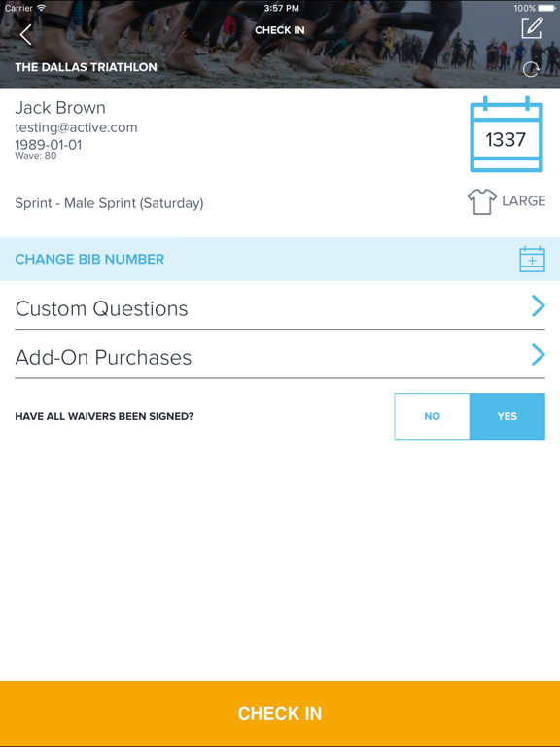Tap the Sprint - Male Sprint category text
Viewport: 560px width, 747px height.
(109, 203)
